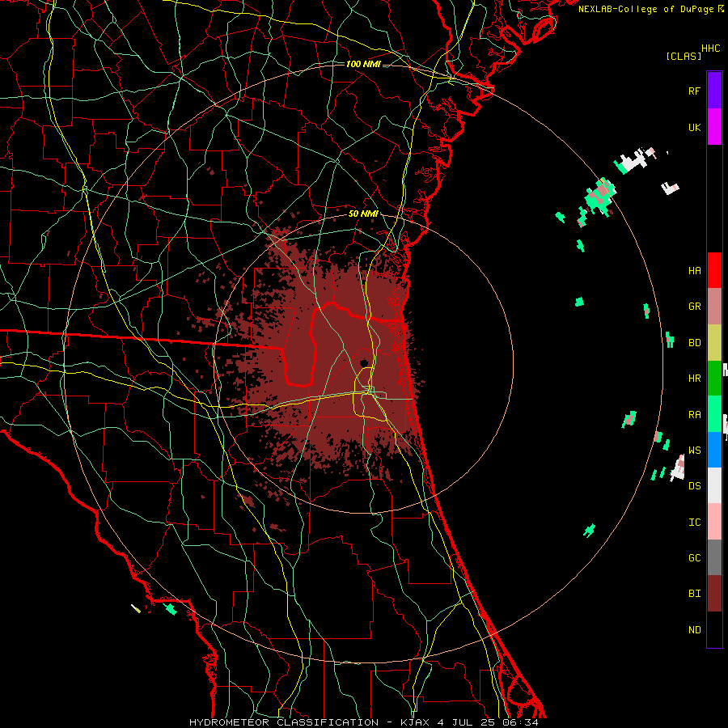Click the purple RF legend color swatch
This screenshot has width=728, height=728.
(x=714, y=91)
